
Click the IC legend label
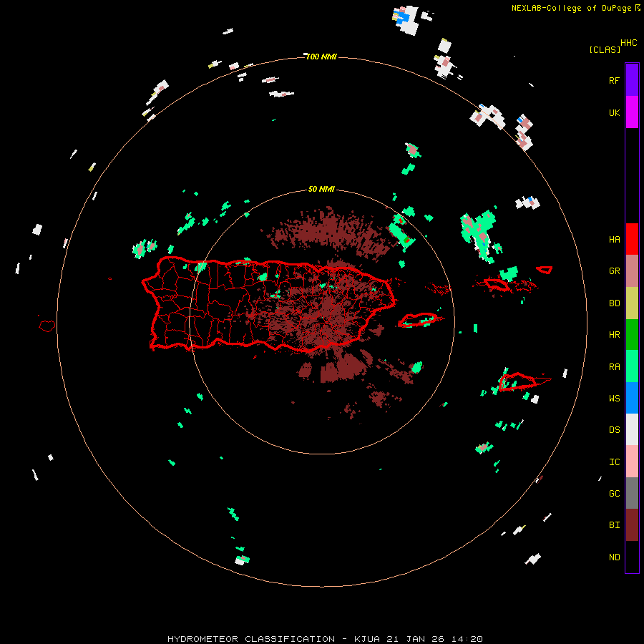(x=614, y=462)
